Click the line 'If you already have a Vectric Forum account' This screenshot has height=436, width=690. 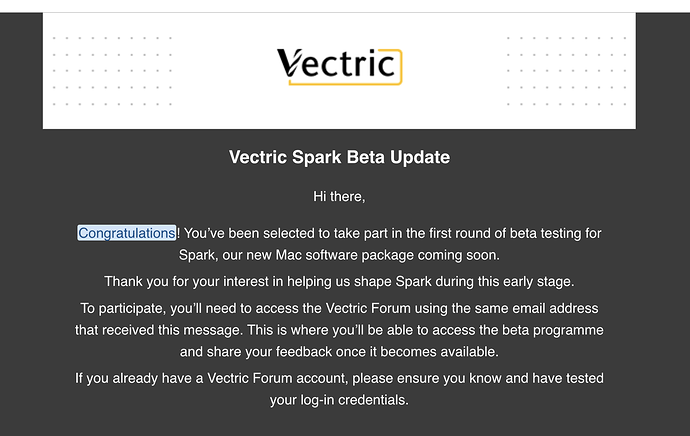click(x=339, y=378)
